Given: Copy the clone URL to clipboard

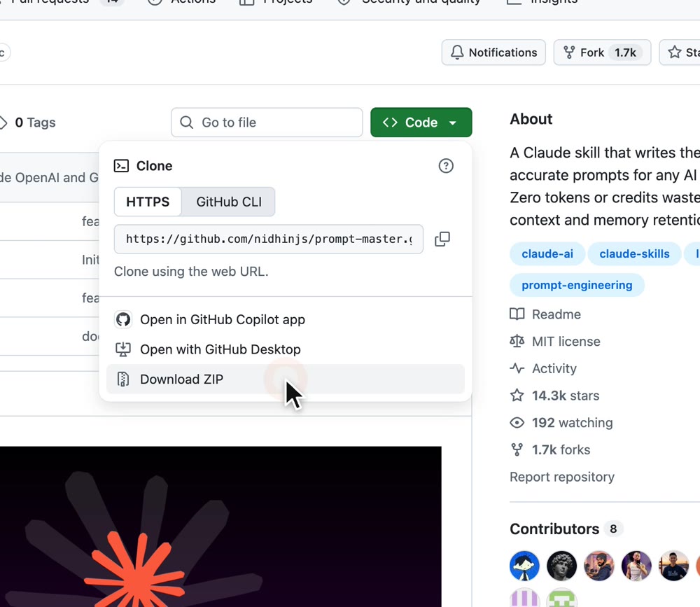Looking at the screenshot, I should [442, 239].
